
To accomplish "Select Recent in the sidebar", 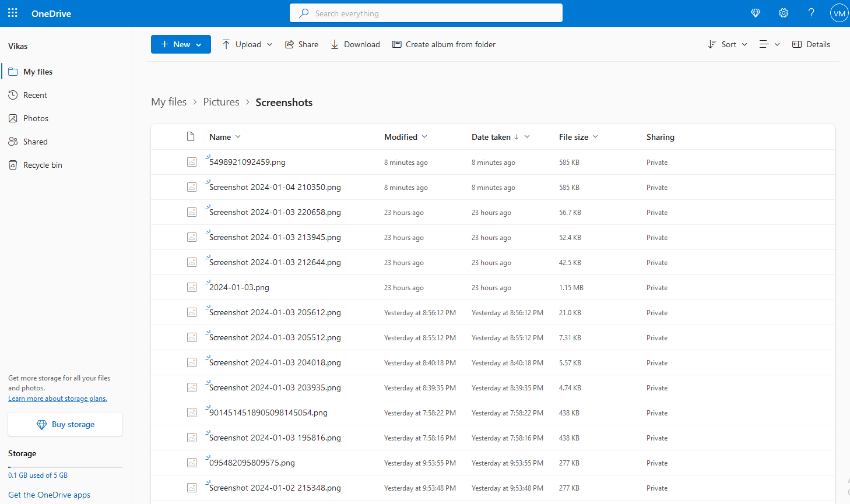I will click(36, 94).
